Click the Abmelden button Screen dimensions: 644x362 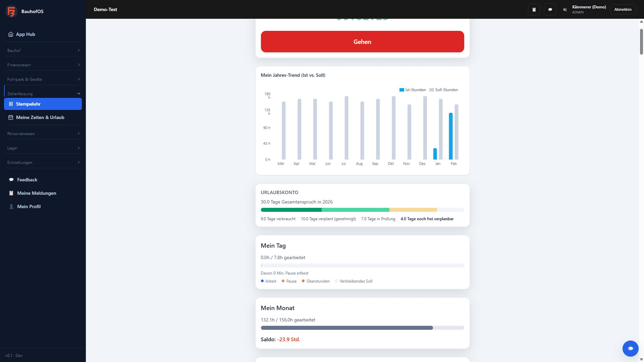623,9
